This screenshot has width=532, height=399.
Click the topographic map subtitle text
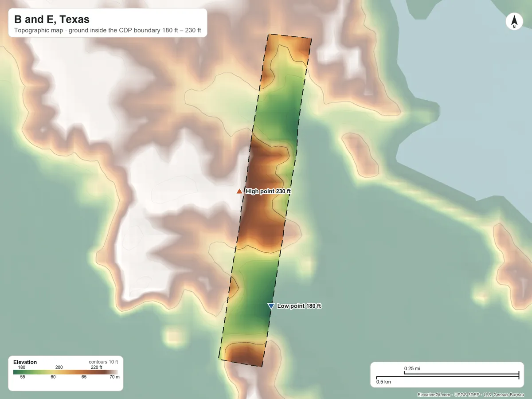click(108, 31)
